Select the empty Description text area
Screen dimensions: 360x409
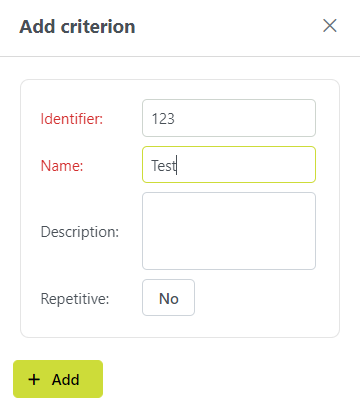click(229, 231)
